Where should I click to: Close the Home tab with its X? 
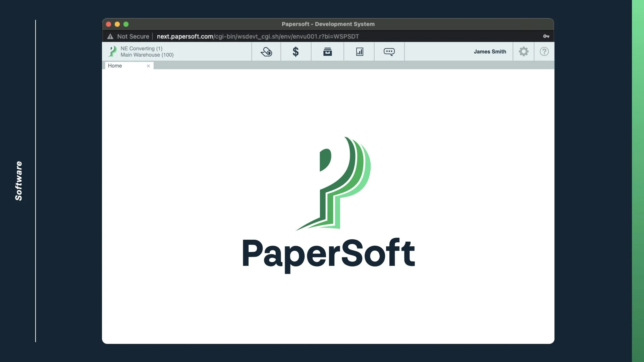point(148,66)
